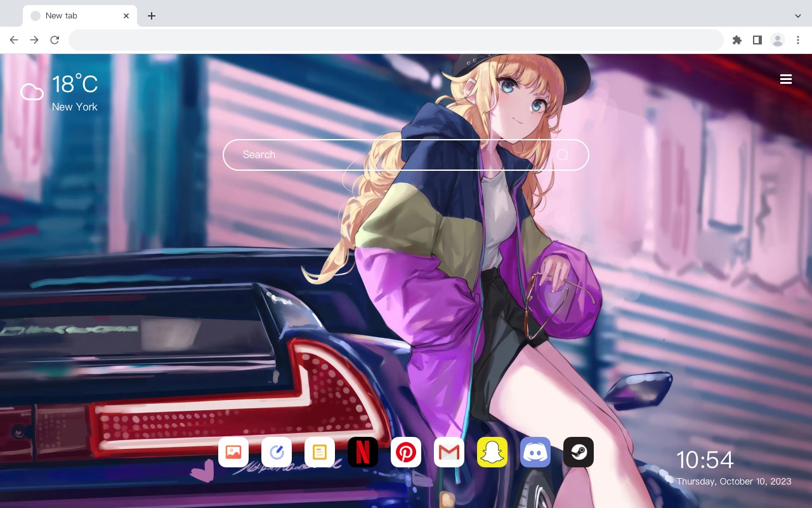Click into the Search box

point(406,155)
